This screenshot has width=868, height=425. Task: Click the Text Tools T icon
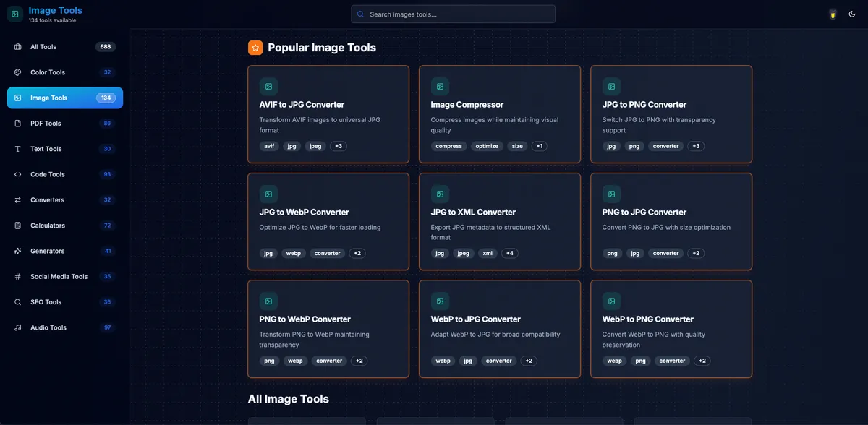click(x=18, y=149)
